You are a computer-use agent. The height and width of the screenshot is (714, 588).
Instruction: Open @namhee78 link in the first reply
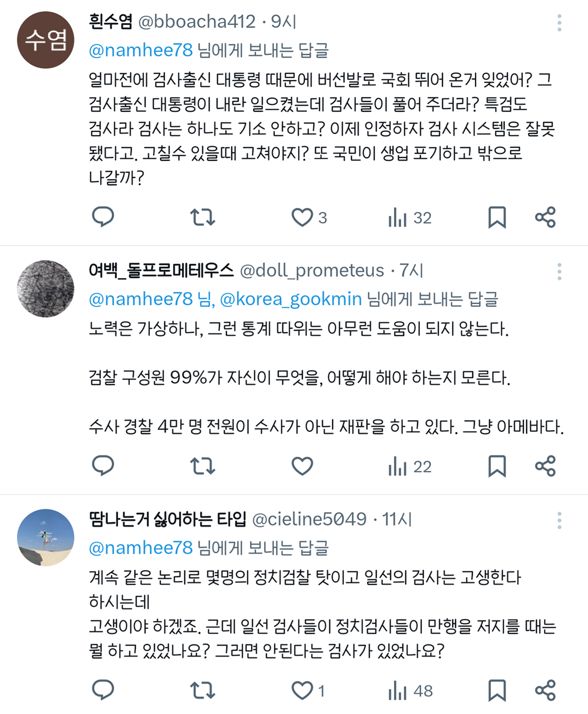pos(141,50)
